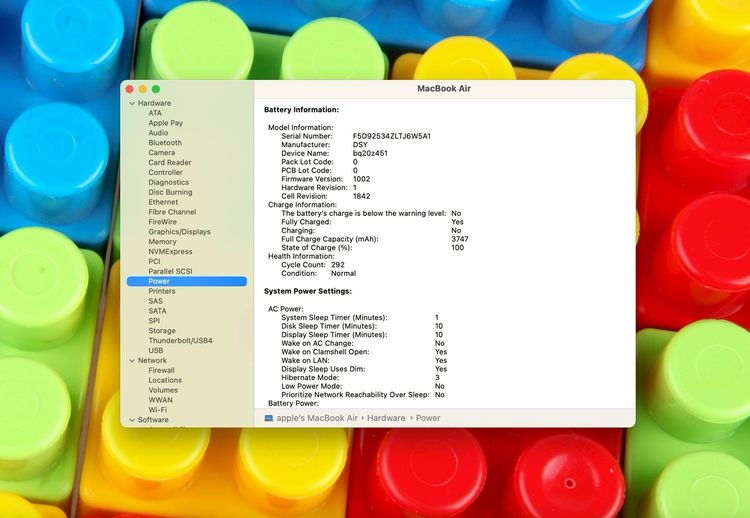750x518 pixels.
Task: Select WWAN under Network
Action: tap(160, 400)
